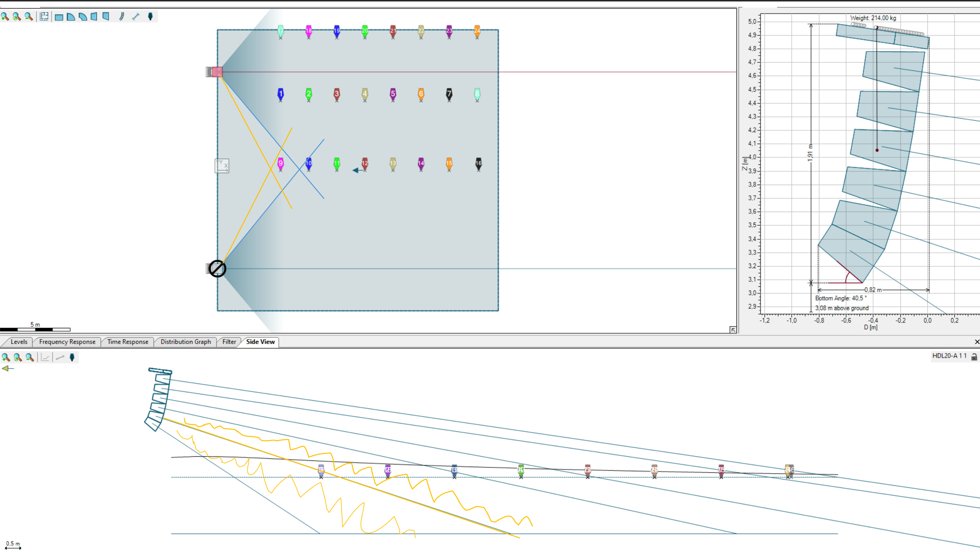Select the pink array source square
Screen dimensions: 980x552
pos(217,72)
